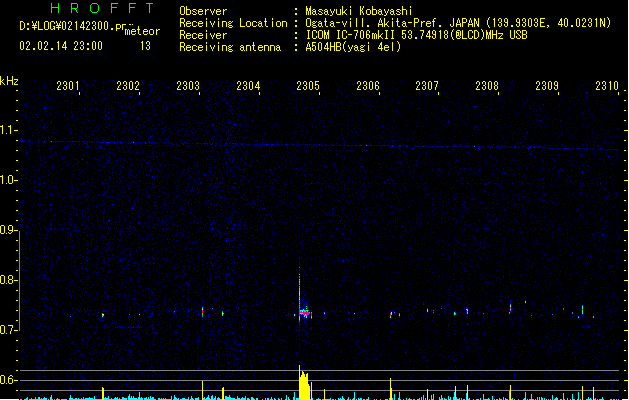
Task: Click the 1.0 kHz frequency axis label
Action: 8,180
